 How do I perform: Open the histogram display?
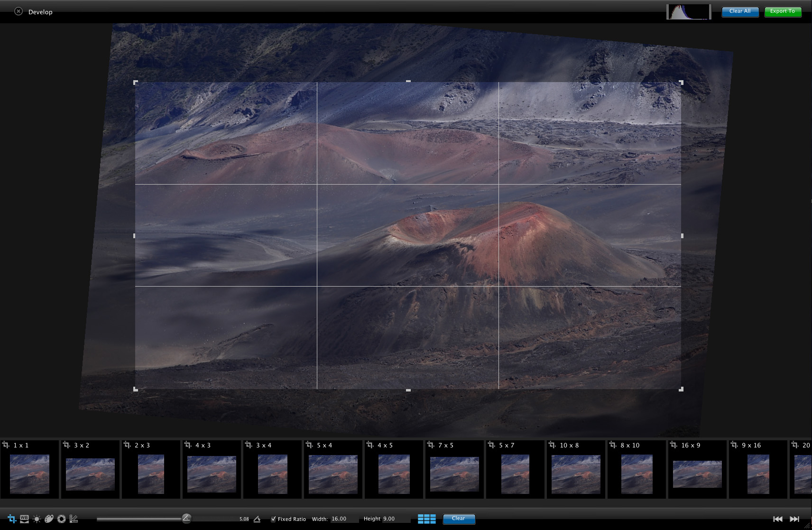(x=689, y=12)
